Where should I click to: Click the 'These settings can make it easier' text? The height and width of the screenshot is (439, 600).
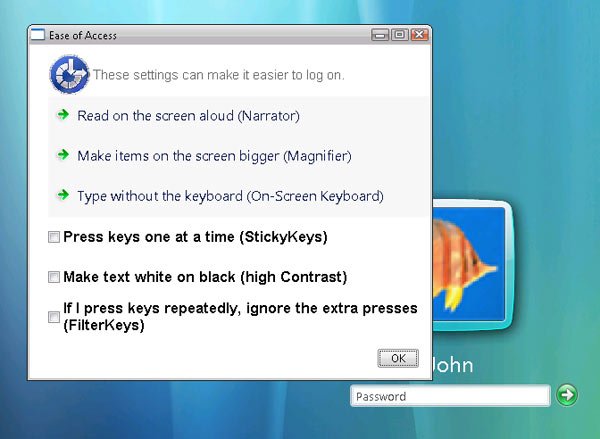(219, 75)
